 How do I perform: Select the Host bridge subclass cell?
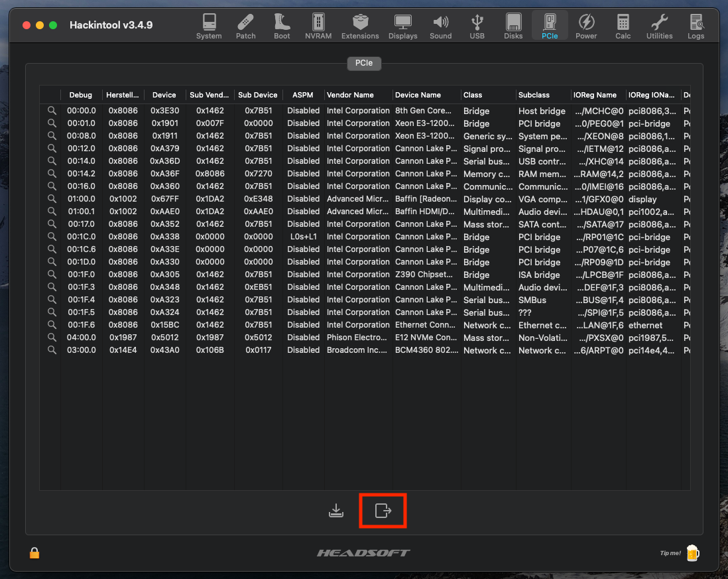pyautogui.click(x=542, y=111)
